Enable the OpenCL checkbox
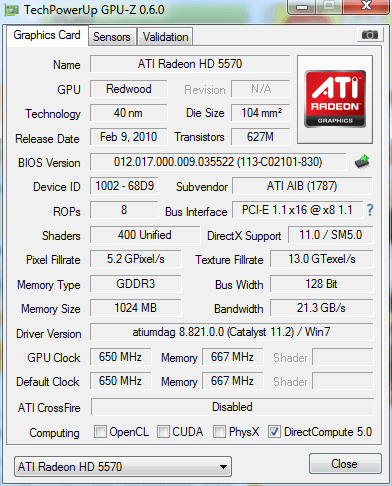 pyautogui.click(x=100, y=431)
